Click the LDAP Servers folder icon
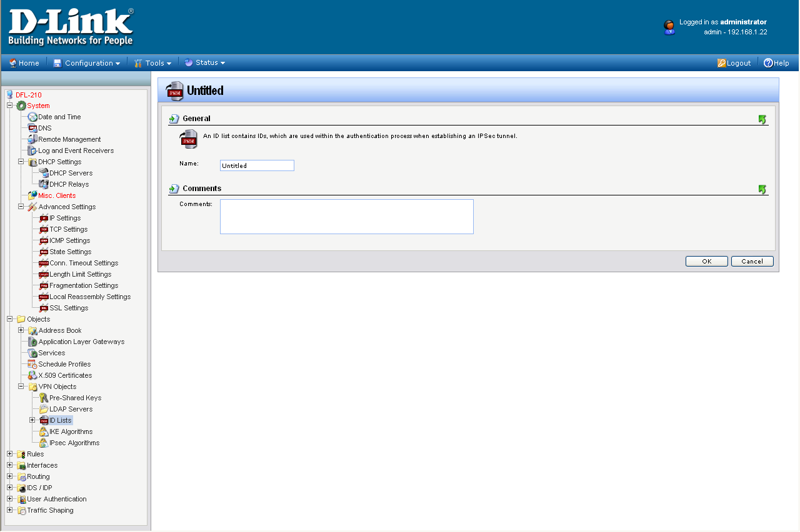 point(44,409)
